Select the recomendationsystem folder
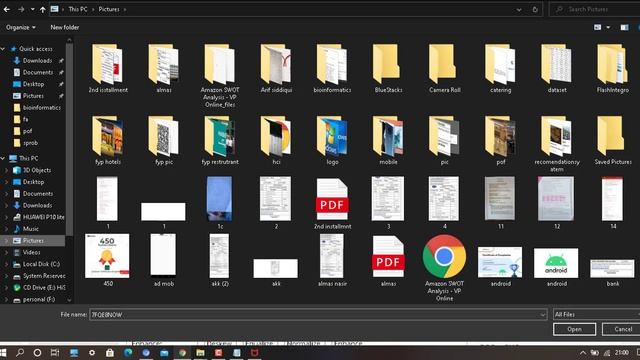The width and height of the screenshot is (640, 360). point(557,144)
